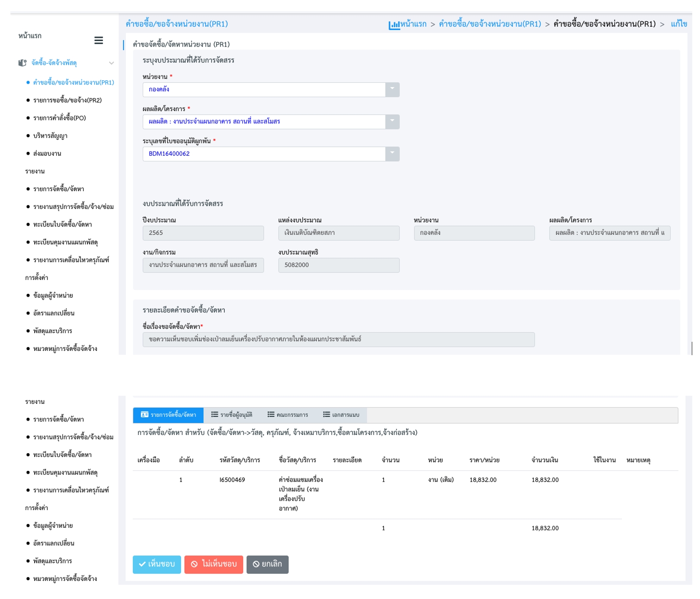Open upper รายงานสรุปการจัดซื้อ/จ้าง/ซ่อม item

pyautogui.click(x=73, y=207)
